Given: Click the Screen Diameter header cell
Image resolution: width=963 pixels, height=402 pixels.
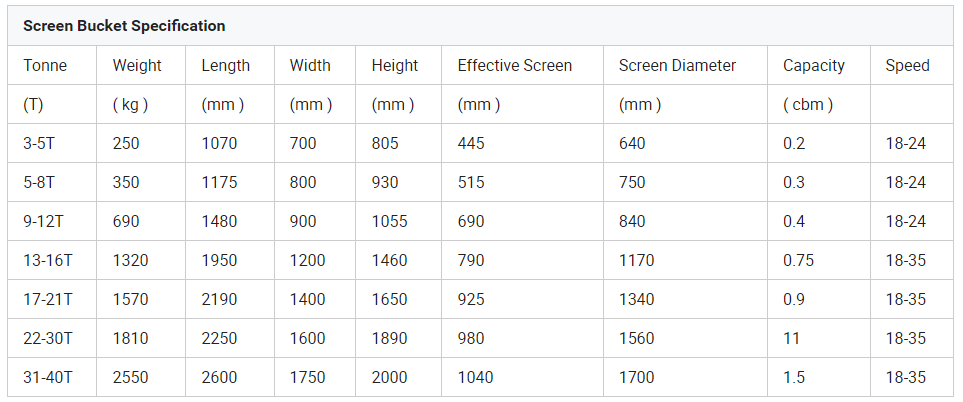Looking at the screenshot, I should [x=677, y=66].
